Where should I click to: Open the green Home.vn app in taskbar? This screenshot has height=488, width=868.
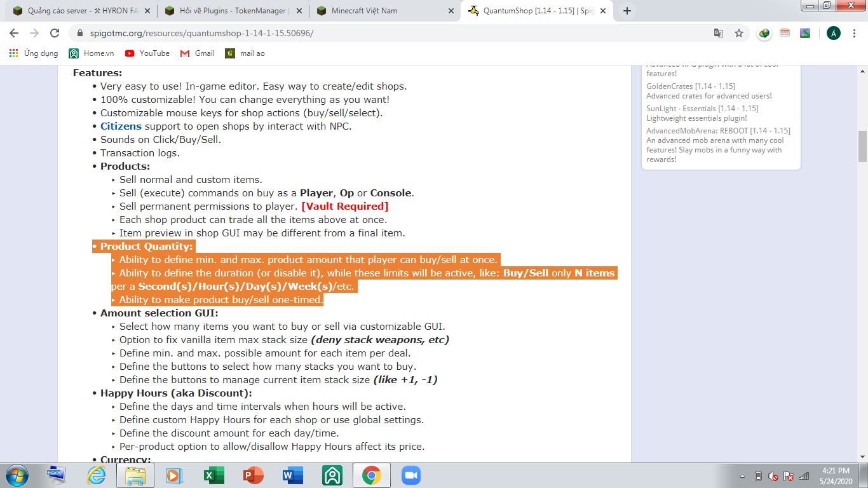332,475
